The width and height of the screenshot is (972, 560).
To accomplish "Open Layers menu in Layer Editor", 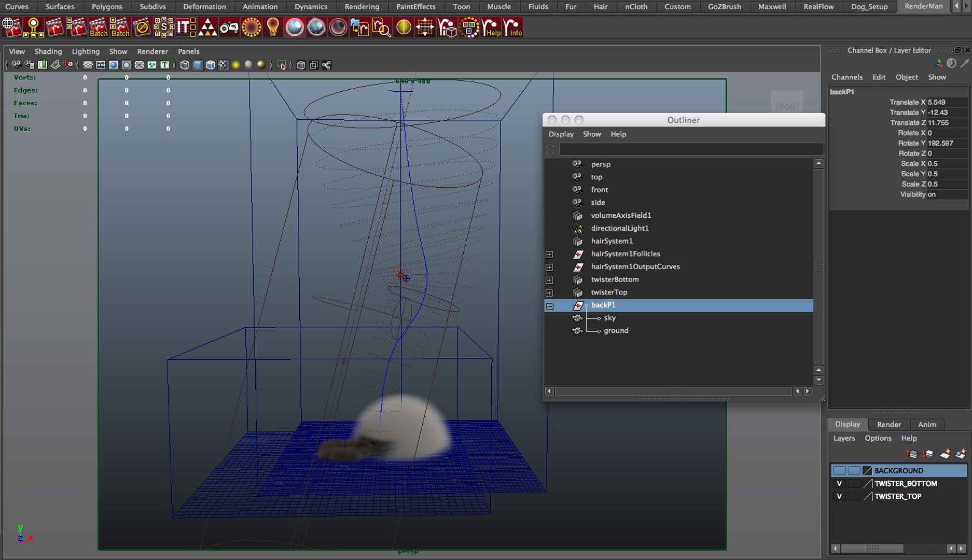I will click(844, 438).
